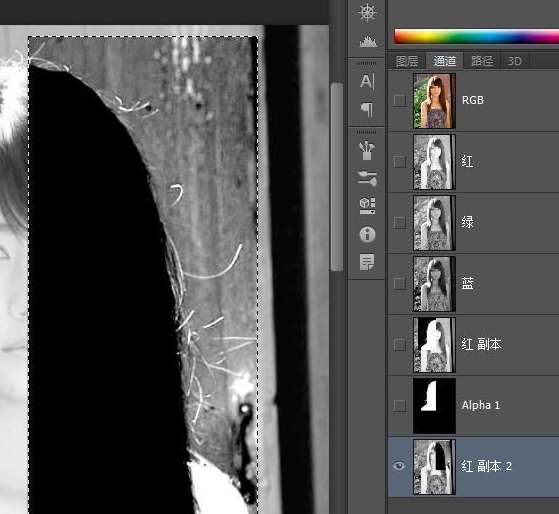This screenshot has width=559, height=514.
Task: Open the Notes panel icon
Action: (367, 262)
